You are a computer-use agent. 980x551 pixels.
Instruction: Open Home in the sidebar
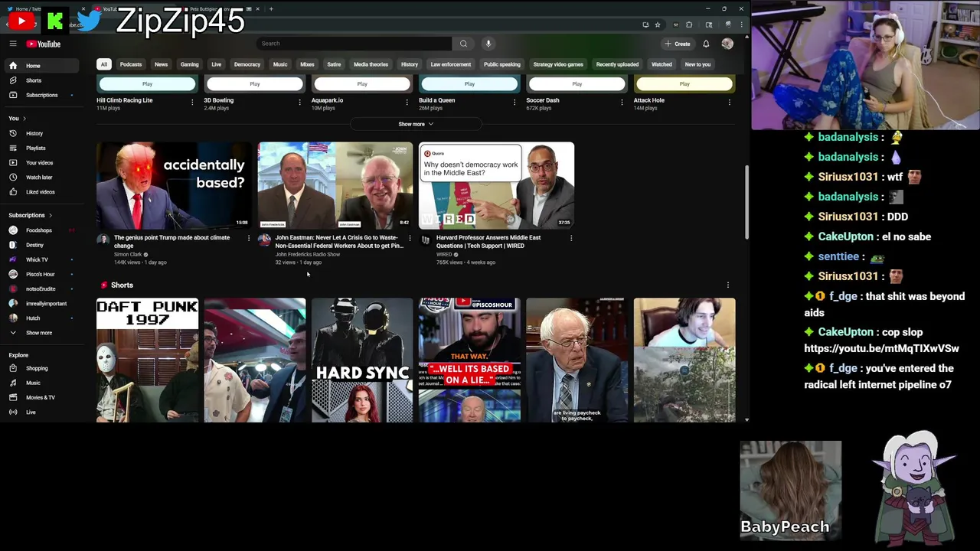[x=43, y=66]
